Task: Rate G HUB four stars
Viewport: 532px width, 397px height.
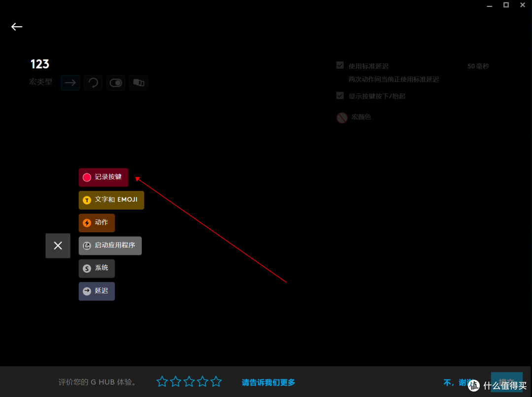Action: pyautogui.click(x=202, y=382)
